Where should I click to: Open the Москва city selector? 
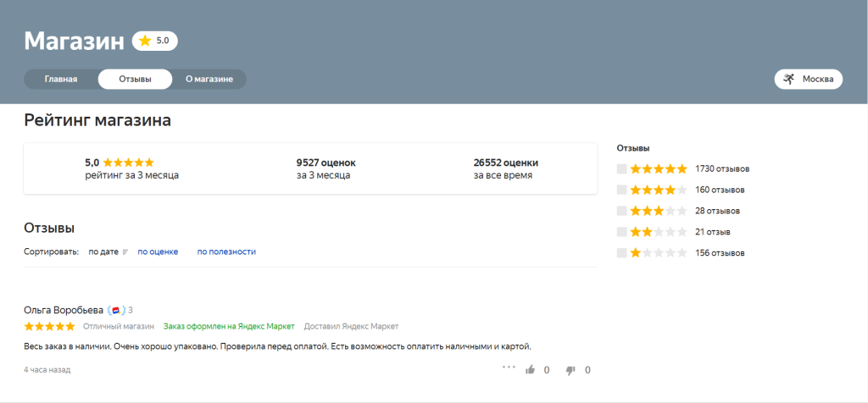coord(809,79)
